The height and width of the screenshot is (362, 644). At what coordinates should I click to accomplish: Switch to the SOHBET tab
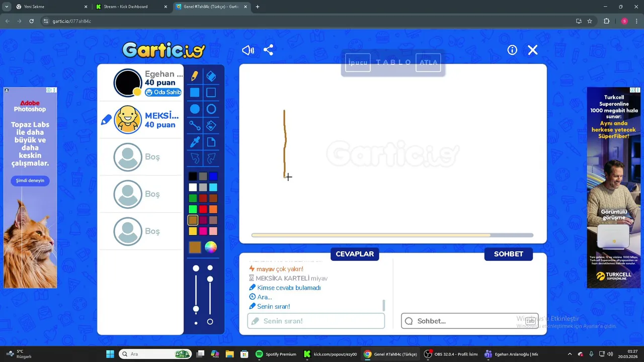[x=508, y=254]
